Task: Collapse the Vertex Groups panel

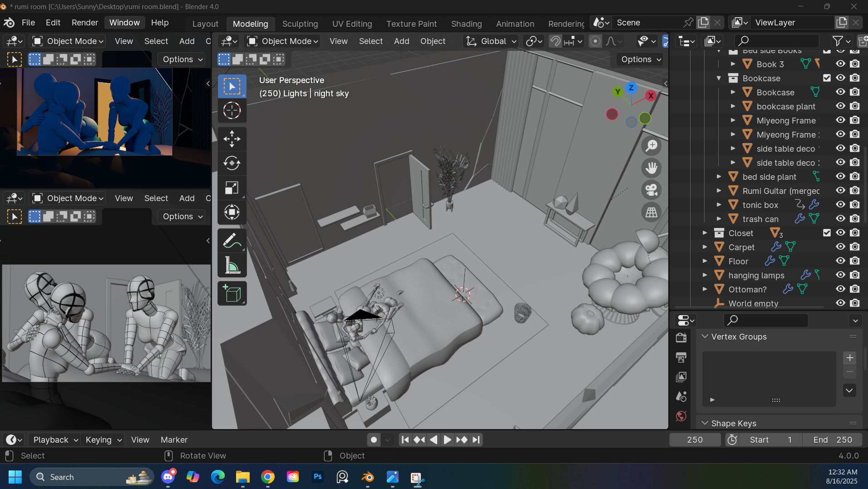Action: (x=705, y=336)
